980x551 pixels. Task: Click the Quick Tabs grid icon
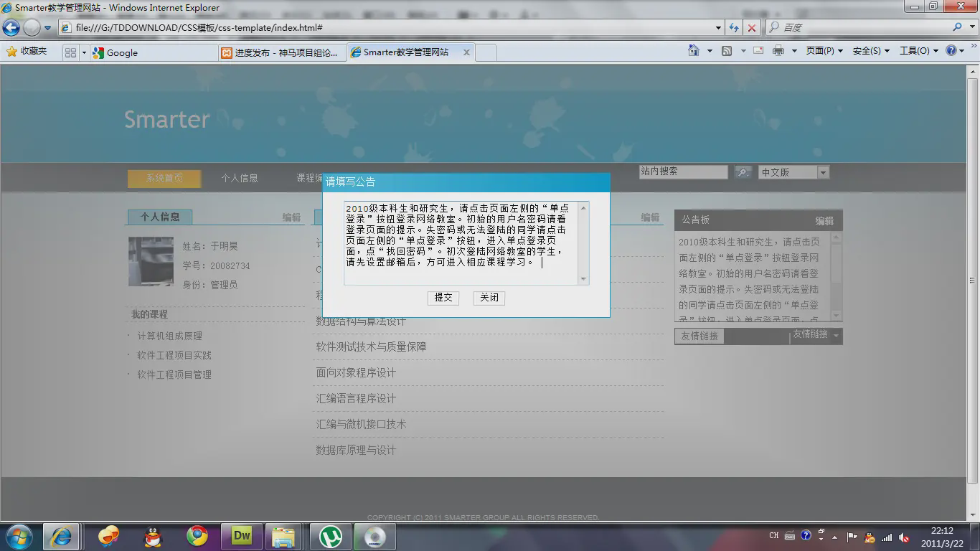point(70,52)
